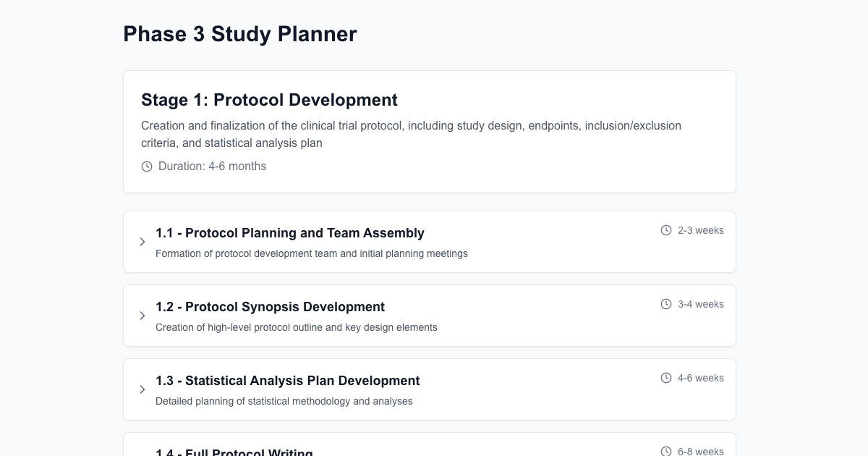Select the 1.3 Statistical Analysis Plan Development title
868x456 pixels.
pyautogui.click(x=287, y=381)
